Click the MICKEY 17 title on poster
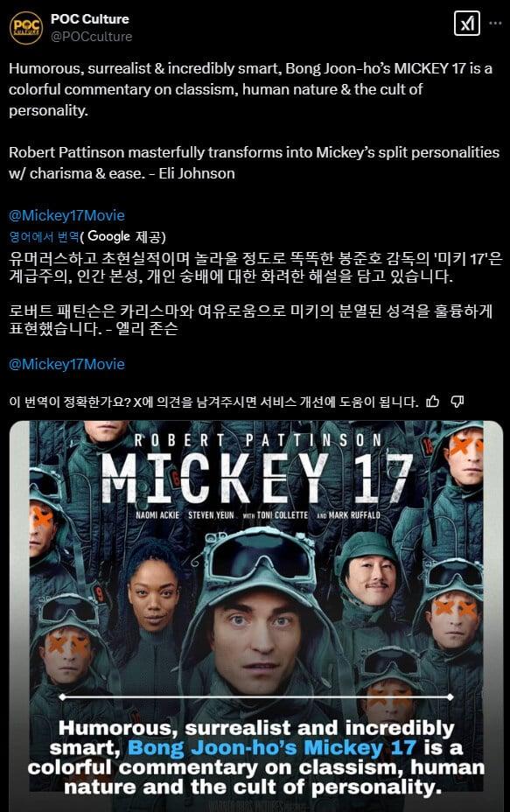Viewport: 510px width, 812px height. (257, 478)
